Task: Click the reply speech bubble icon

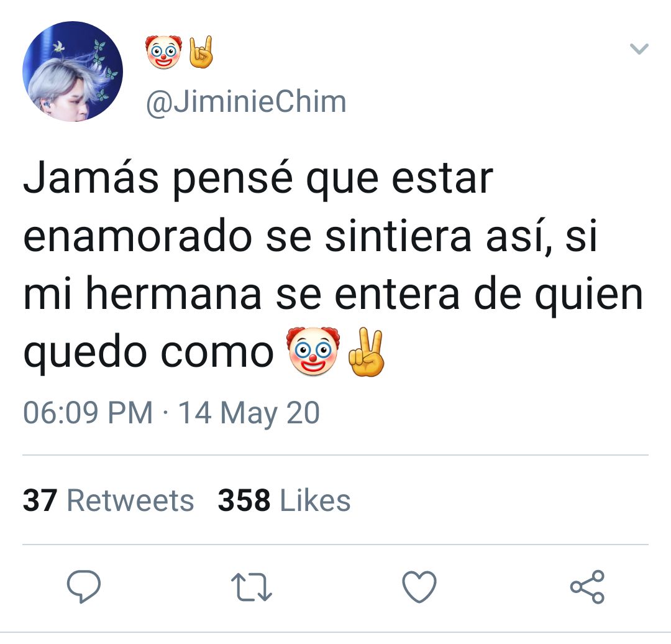Action: [84, 587]
